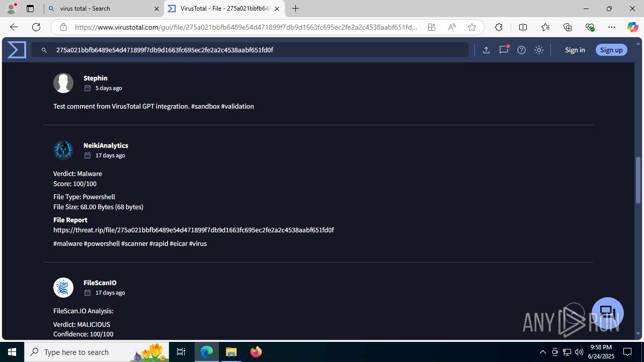Viewport: 644px width, 362px height.
Task: Switch to the 'virus total - Search' tab
Action: 103,9
